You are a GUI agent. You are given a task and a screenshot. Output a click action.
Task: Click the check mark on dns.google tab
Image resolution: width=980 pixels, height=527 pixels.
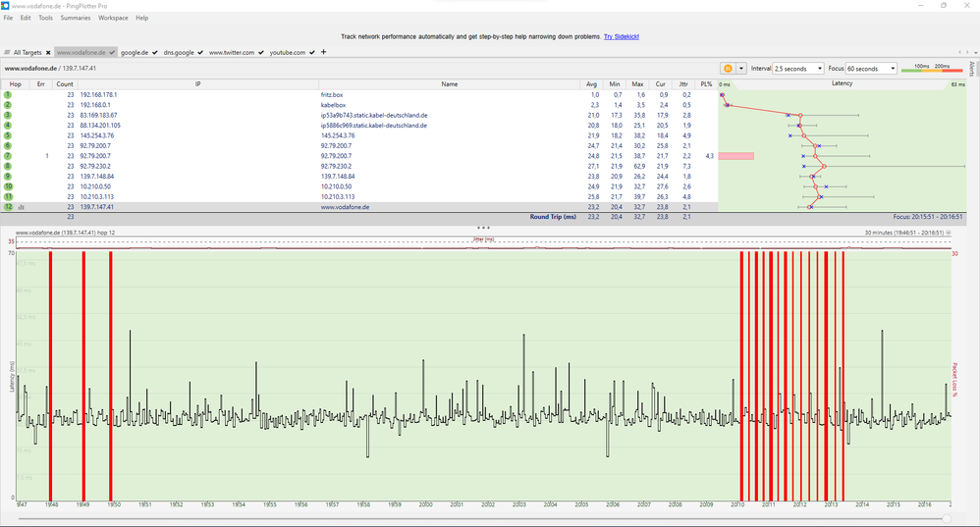click(200, 52)
